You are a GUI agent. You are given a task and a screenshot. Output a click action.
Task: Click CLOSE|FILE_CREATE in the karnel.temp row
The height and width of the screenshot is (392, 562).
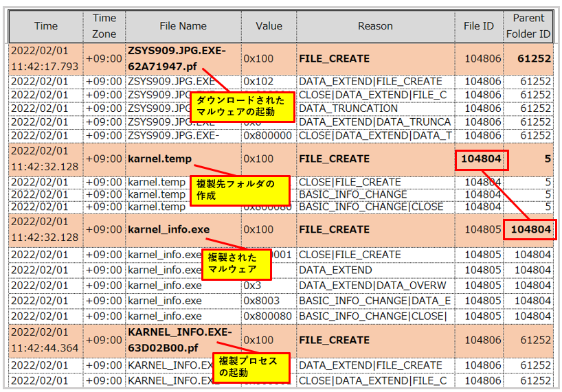coord(350,182)
